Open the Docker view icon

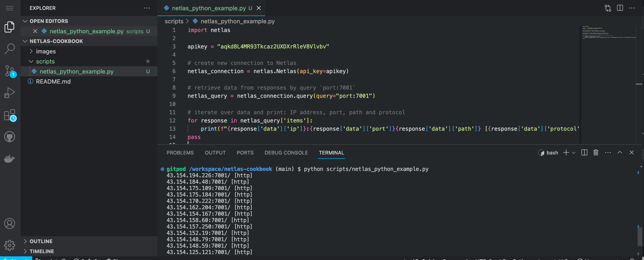point(10,158)
